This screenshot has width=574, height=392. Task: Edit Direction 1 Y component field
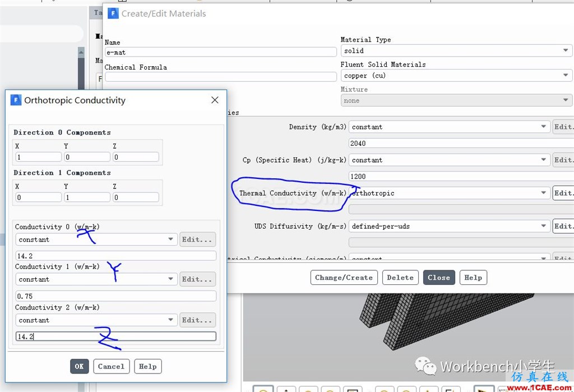click(x=87, y=197)
